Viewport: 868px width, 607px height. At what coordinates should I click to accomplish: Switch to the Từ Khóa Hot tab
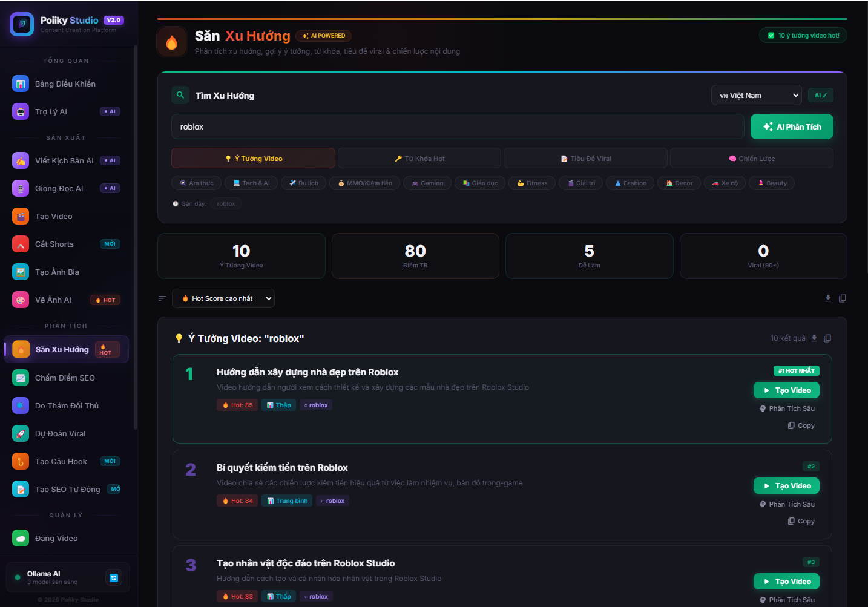point(419,159)
